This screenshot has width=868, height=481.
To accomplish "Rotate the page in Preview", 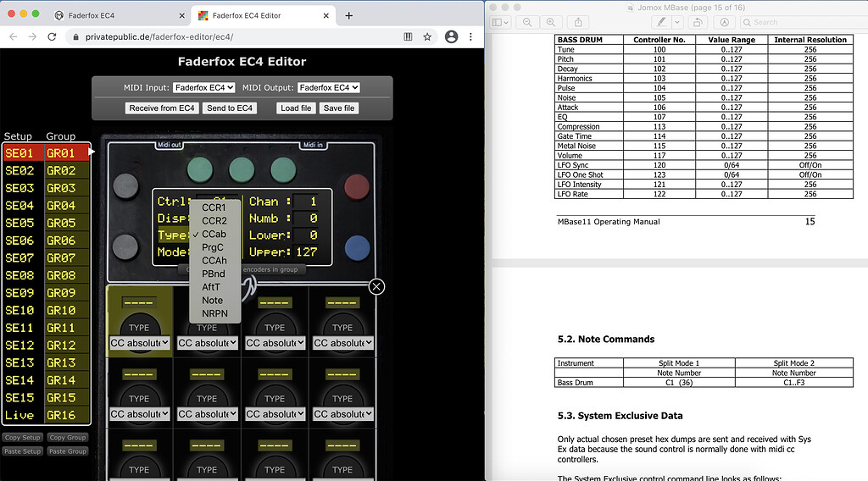I will (698, 22).
